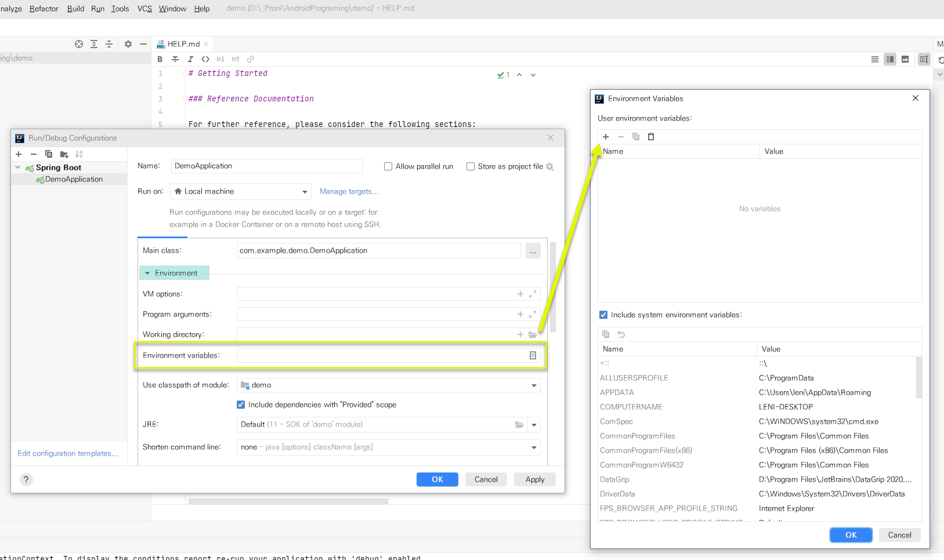Open settings gear beside Store as project file
The height and width of the screenshot is (560, 944).
click(x=550, y=167)
